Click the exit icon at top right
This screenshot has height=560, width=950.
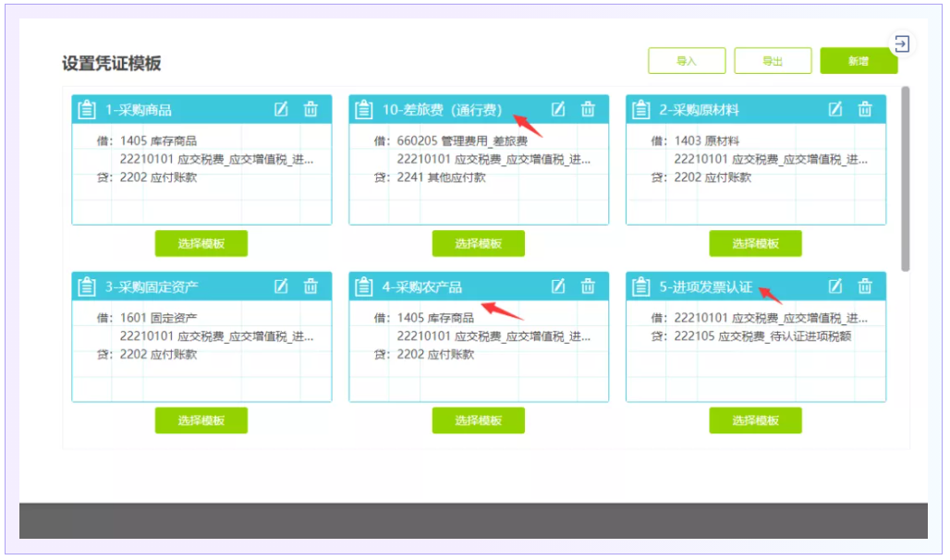click(902, 43)
